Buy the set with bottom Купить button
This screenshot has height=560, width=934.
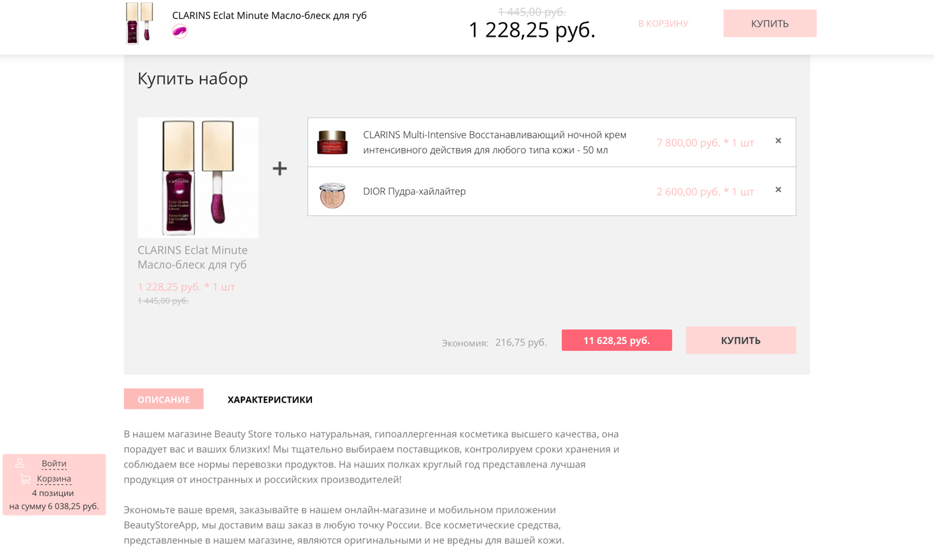coord(740,340)
